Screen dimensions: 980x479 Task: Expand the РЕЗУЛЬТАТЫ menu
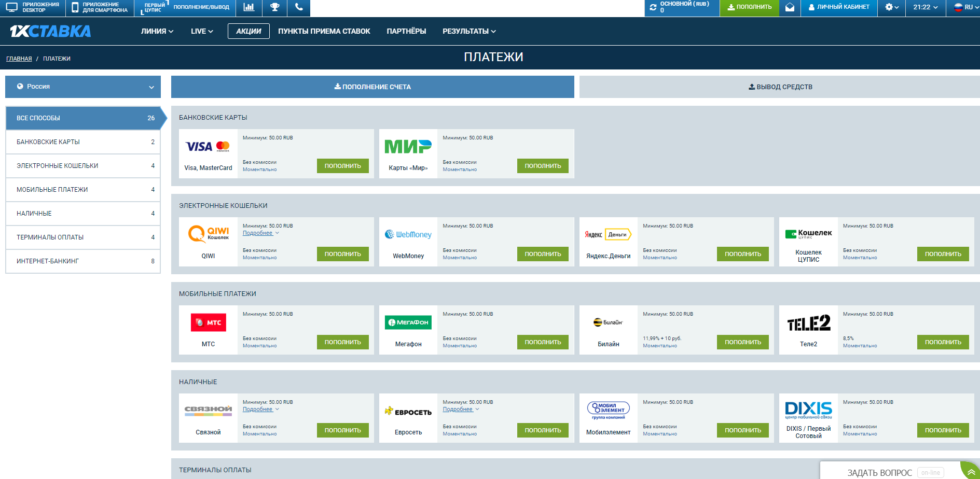[469, 31]
